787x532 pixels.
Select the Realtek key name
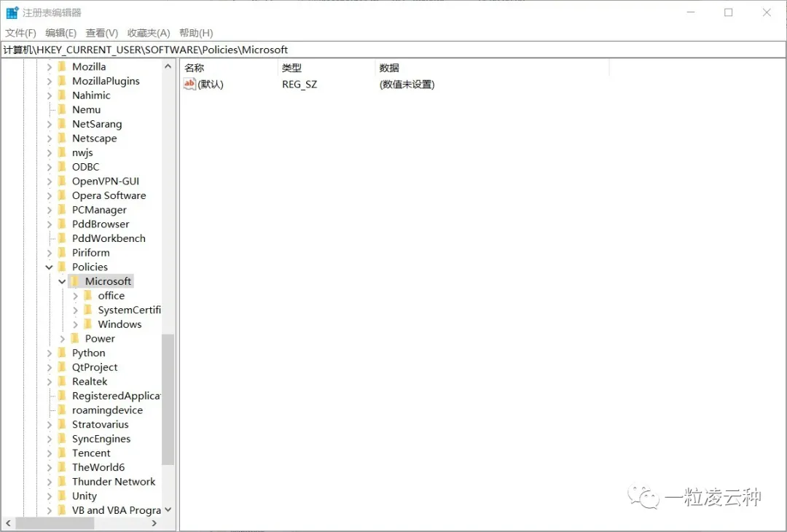90,381
